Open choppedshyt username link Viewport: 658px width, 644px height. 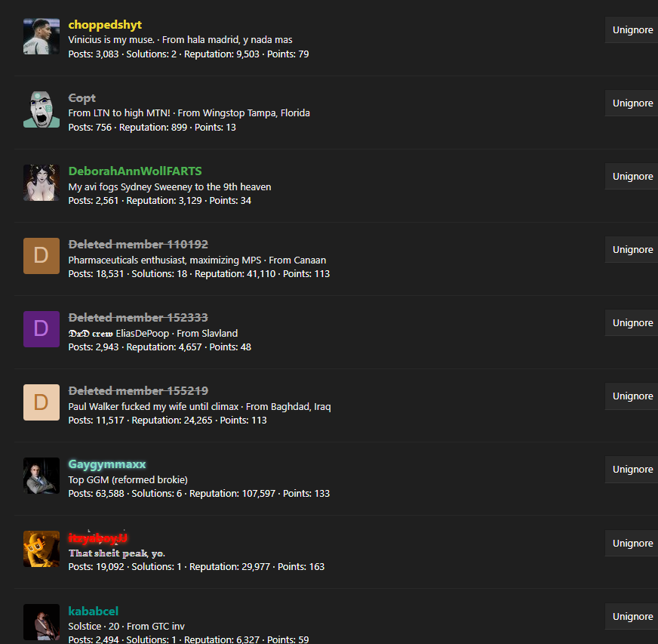click(x=105, y=25)
